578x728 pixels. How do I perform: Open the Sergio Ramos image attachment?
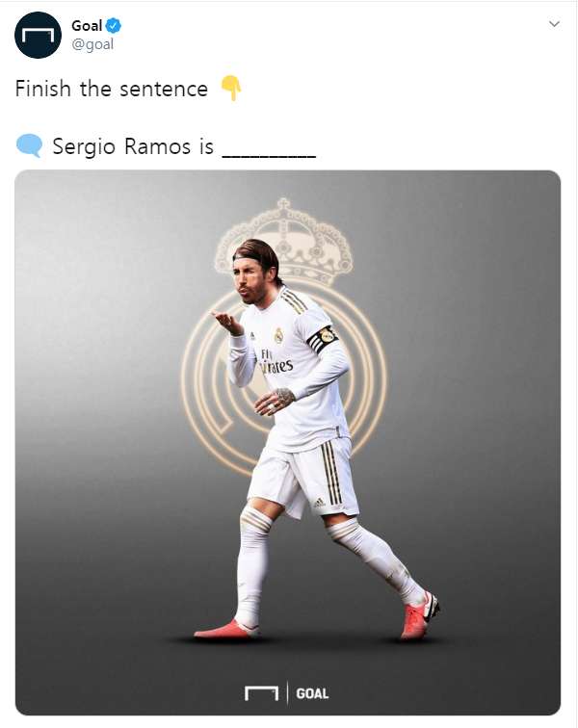(288, 442)
